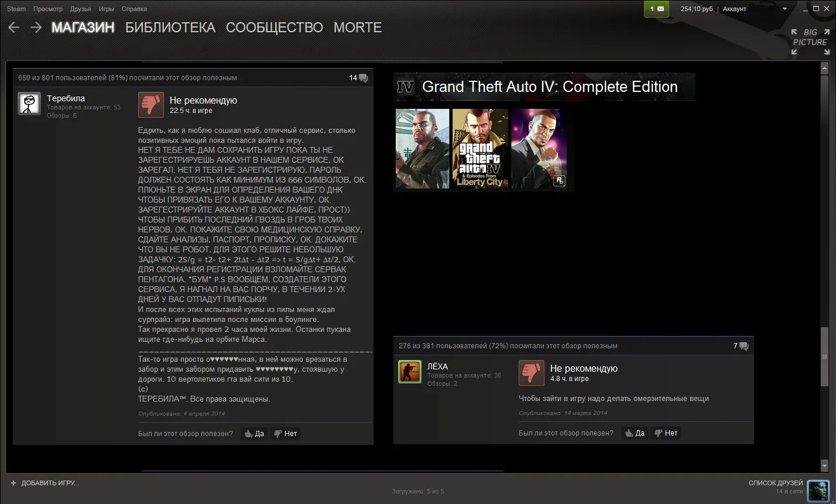This screenshot has width=836, height=504.
Task: Open comments icon with 14 replies
Action: [363, 78]
